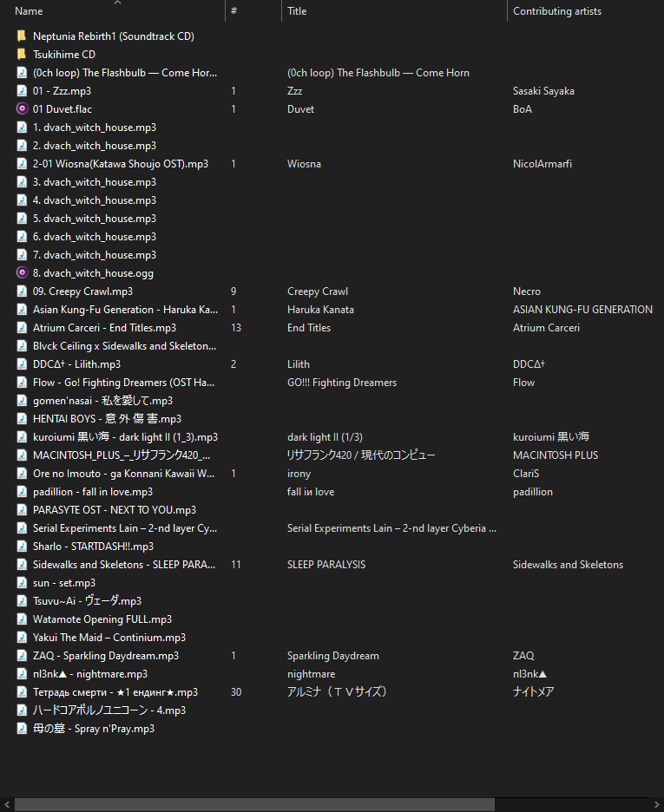Click the 01 Duvet.flac file icon
Viewport: 664px width, 812px height.
point(22,108)
